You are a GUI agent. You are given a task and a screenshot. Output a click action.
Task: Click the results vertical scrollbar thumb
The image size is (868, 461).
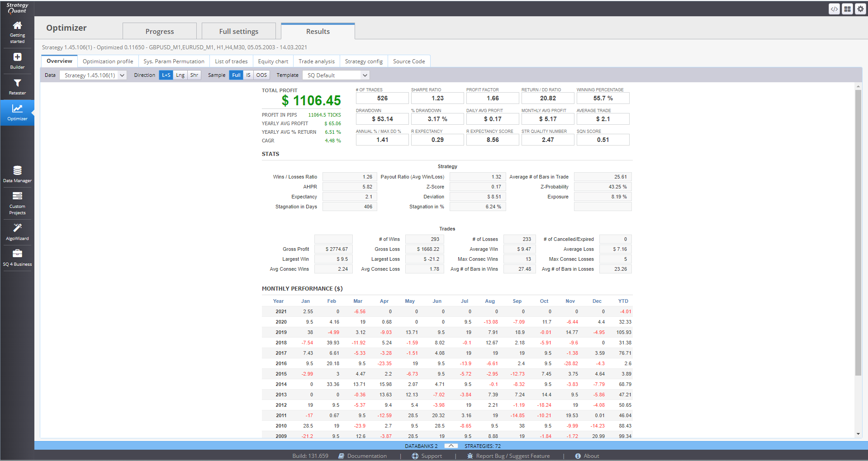(858, 233)
